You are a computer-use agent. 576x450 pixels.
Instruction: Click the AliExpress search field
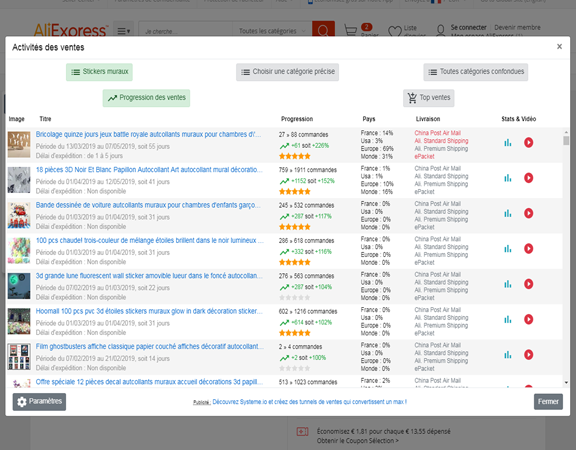186,31
